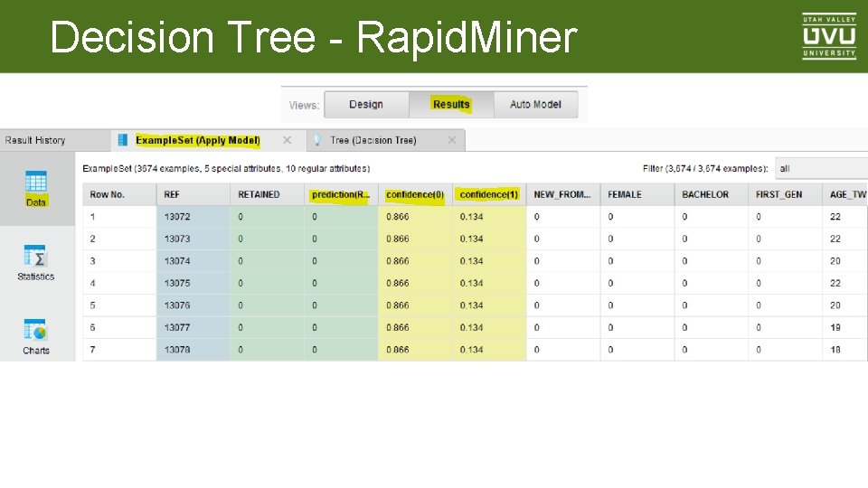The height and width of the screenshot is (488, 868).
Task: Click the AGE_TW column header
Action: pyautogui.click(x=845, y=195)
